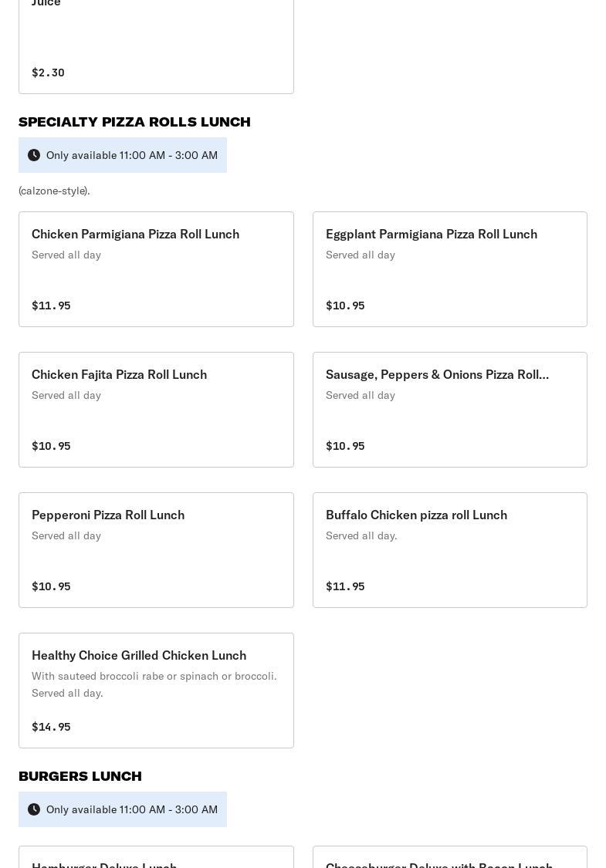Open the Chicken Fajita Pizza Roll Lunch card
Image resolution: width=606 pixels, height=868 pixels.
tap(156, 409)
